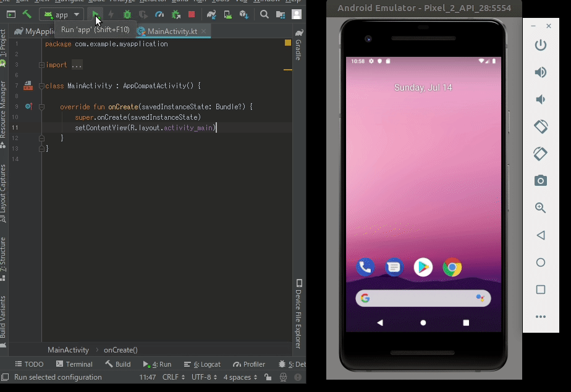Click the override gutter icon on line 9
The image size is (571, 392).
tap(29, 107)
